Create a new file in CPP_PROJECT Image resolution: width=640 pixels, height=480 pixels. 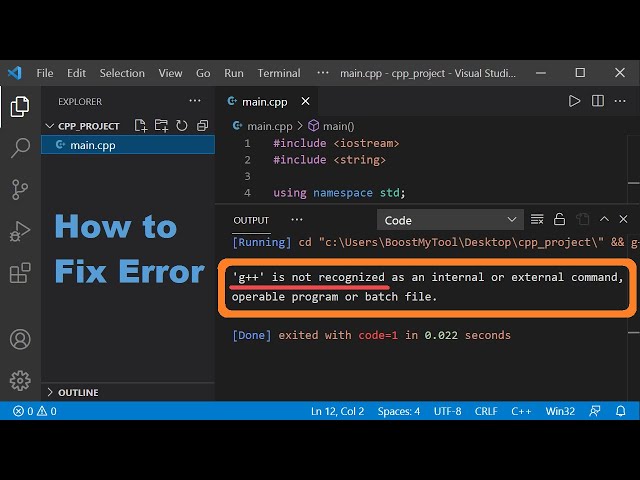(140, 126)
